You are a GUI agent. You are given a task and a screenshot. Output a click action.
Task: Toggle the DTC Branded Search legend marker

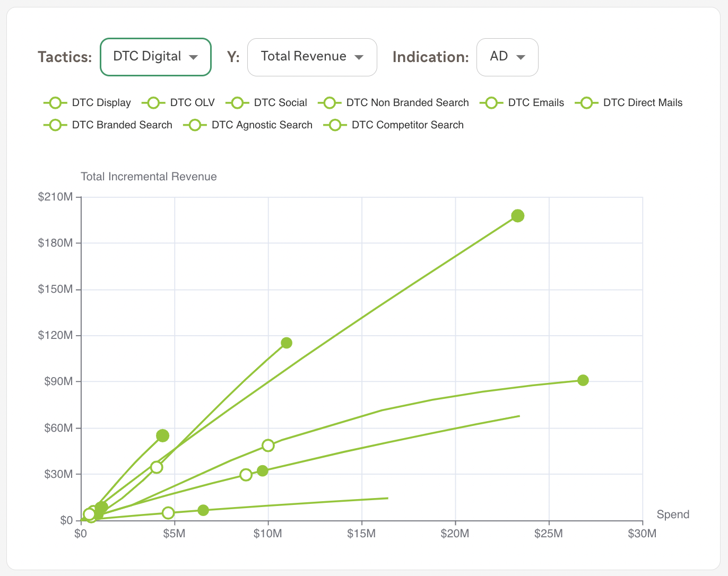[x=55, y=125]
